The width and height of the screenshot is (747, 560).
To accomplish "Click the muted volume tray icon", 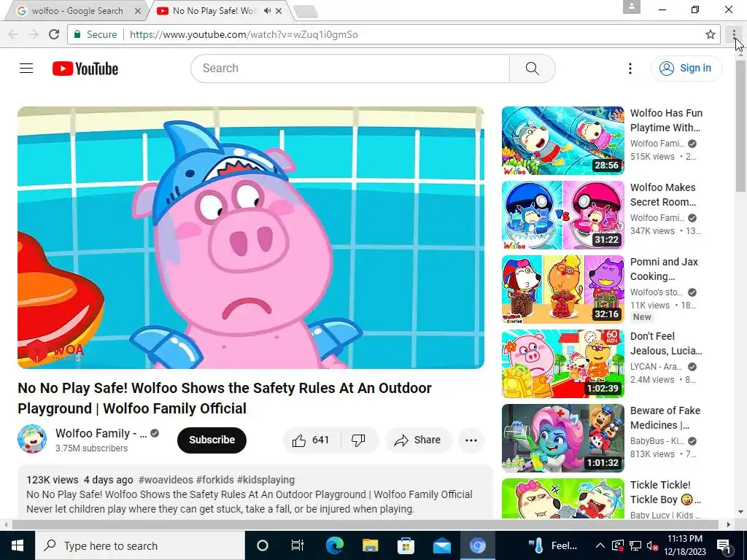I will (653, 545).
